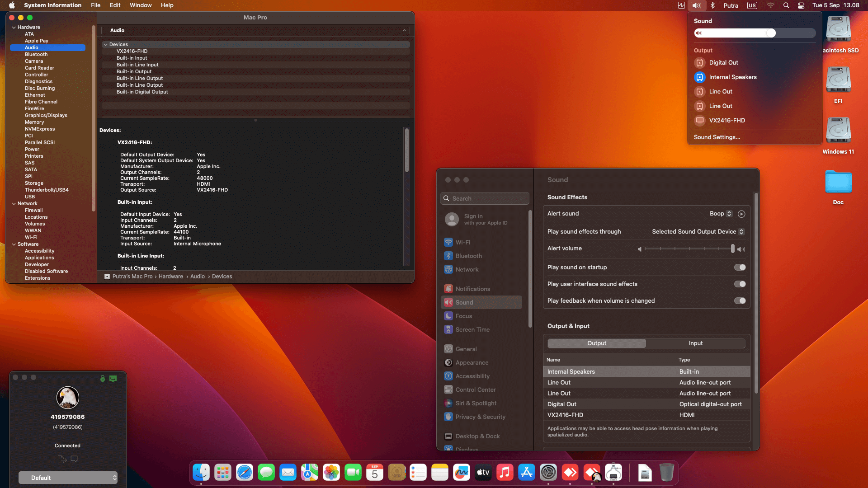Select Digital Out output icon in Sound menu

tap(699, 63)
